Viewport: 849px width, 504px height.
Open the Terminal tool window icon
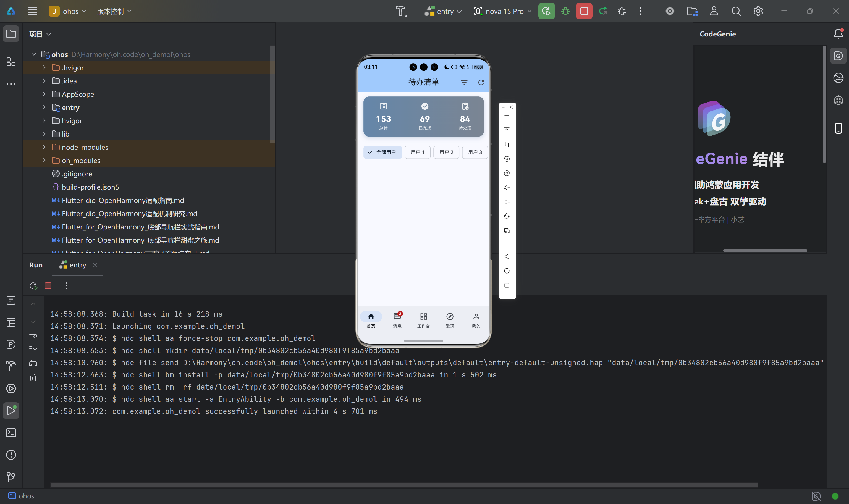tap(11, 433)
